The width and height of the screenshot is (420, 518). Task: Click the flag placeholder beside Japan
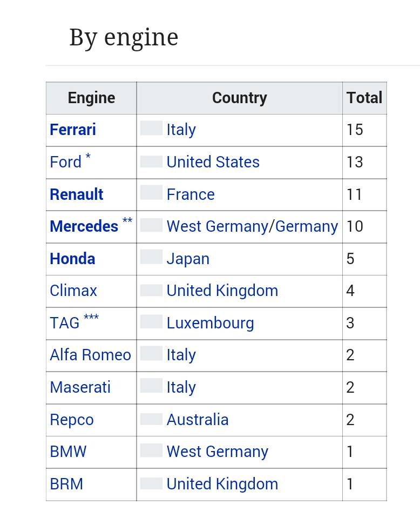coord(151,257)
